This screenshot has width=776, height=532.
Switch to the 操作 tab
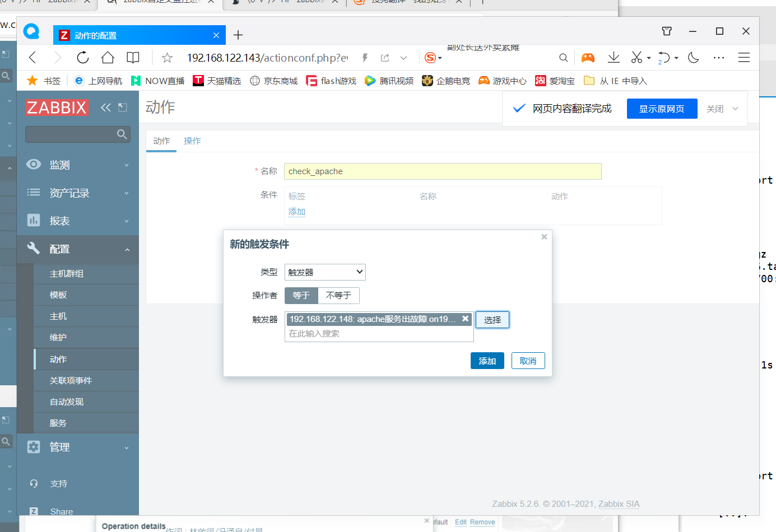tap(192, 141)
